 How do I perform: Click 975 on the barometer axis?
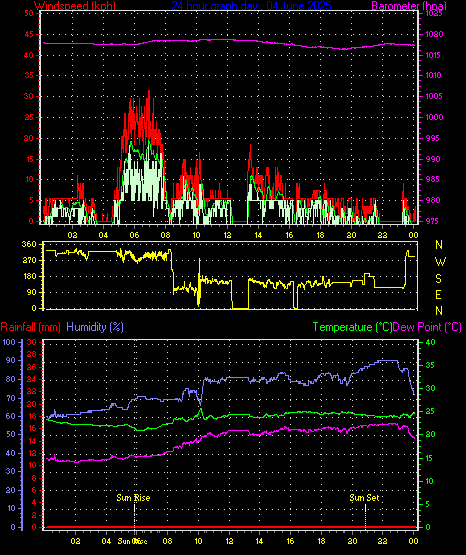pyautogui.click(x=433, y=221)
